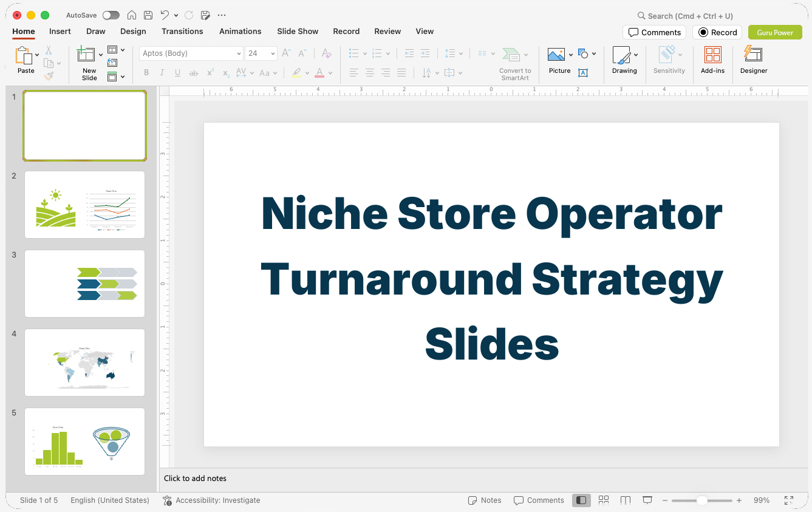This screenshot has width=812, height=512.
Task: Click the text highlight color marker
Action: pyautogui.click(x=296, y=73)
